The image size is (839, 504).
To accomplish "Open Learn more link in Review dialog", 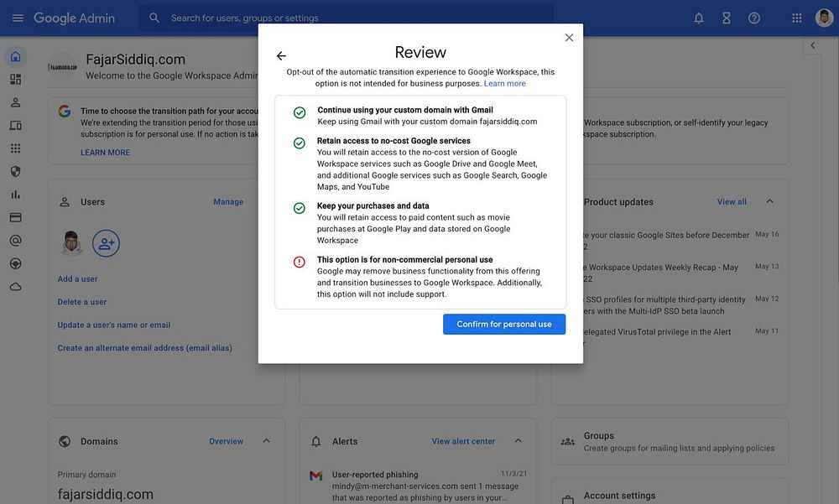I will tap(504, 84).
